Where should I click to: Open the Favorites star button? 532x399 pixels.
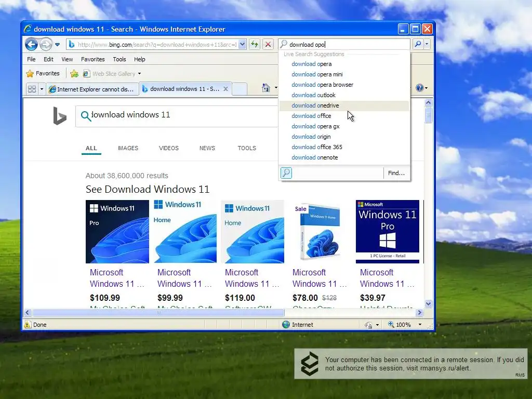coord(43,73)
